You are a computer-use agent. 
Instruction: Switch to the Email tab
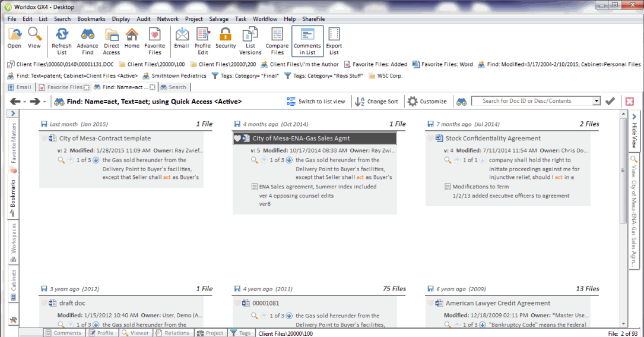click(x=20, y=87)
